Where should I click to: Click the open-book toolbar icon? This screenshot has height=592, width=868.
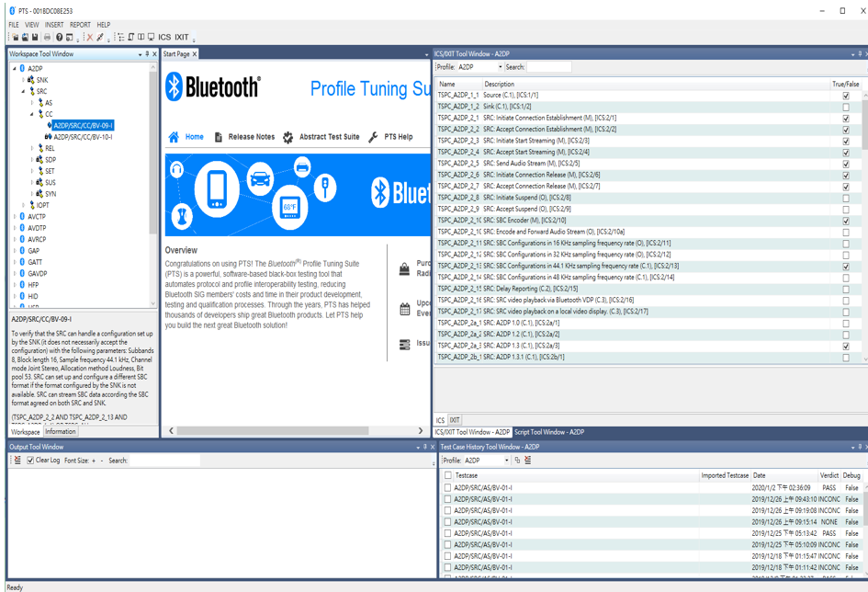click(x=141, y=37)
